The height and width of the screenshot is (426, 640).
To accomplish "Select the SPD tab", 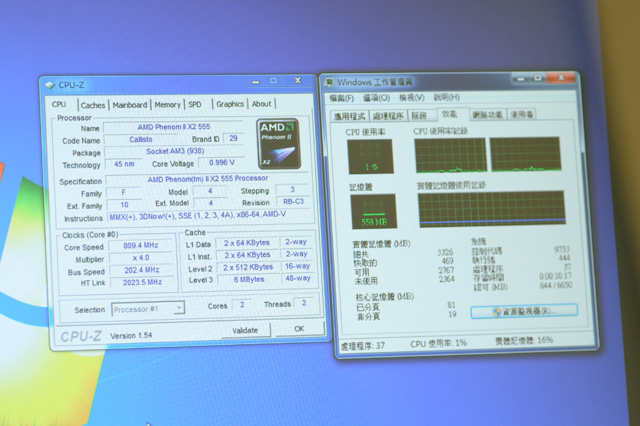I will point(195,104).
